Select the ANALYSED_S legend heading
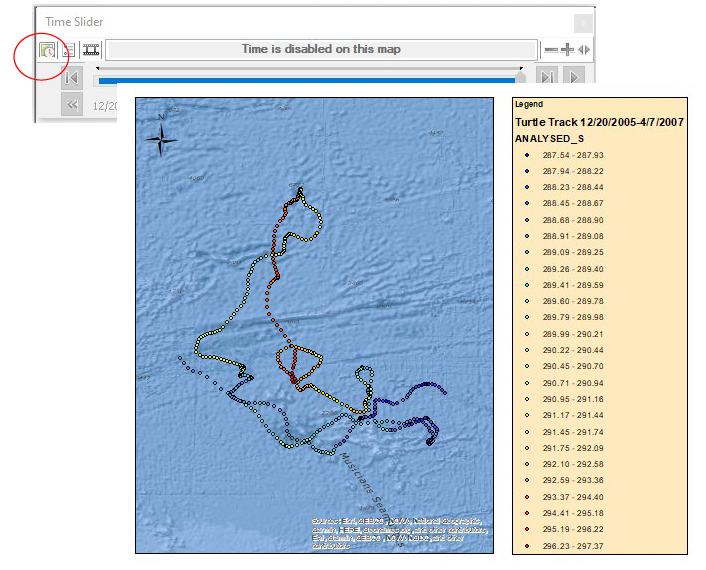 (x=549, y=138)
